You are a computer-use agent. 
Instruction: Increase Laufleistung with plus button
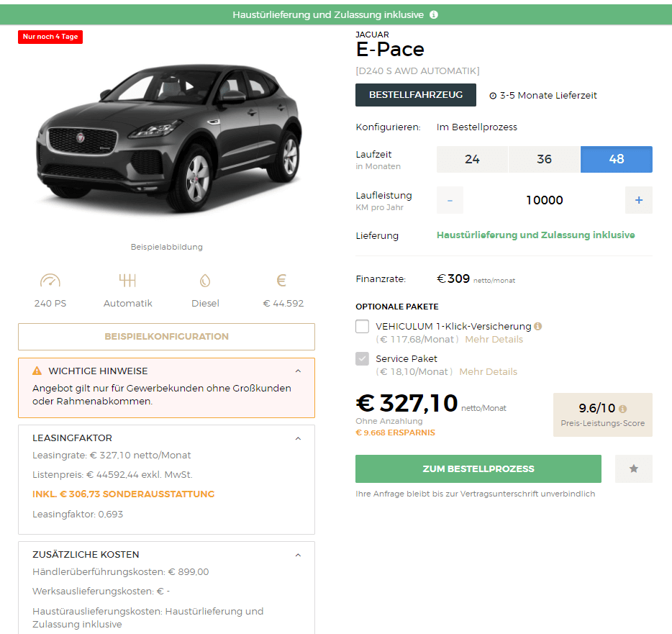click(639, 200)
